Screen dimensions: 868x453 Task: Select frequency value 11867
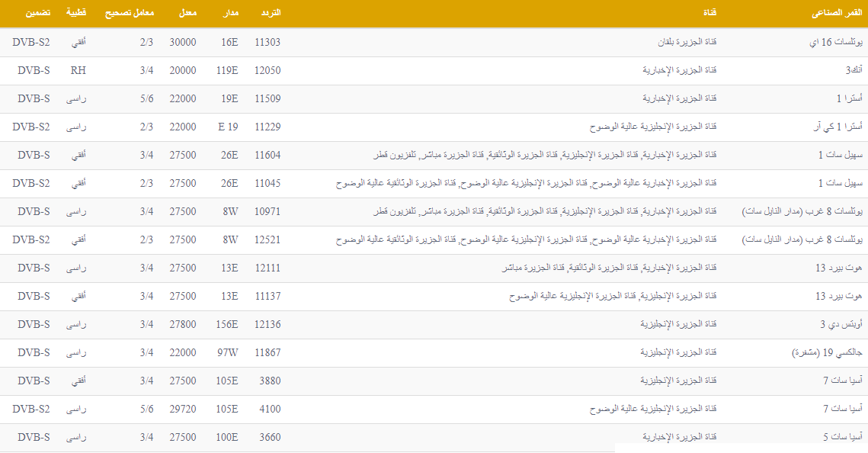267,353
